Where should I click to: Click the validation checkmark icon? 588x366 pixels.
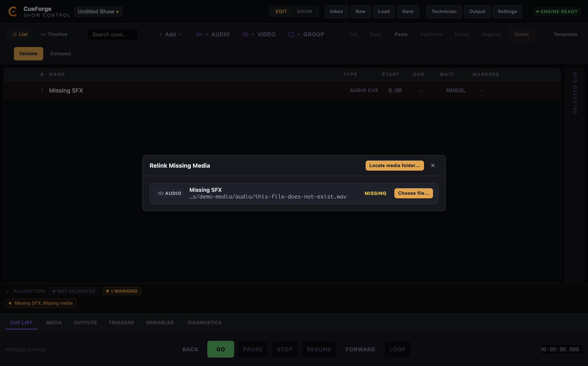tap(7, 291)
